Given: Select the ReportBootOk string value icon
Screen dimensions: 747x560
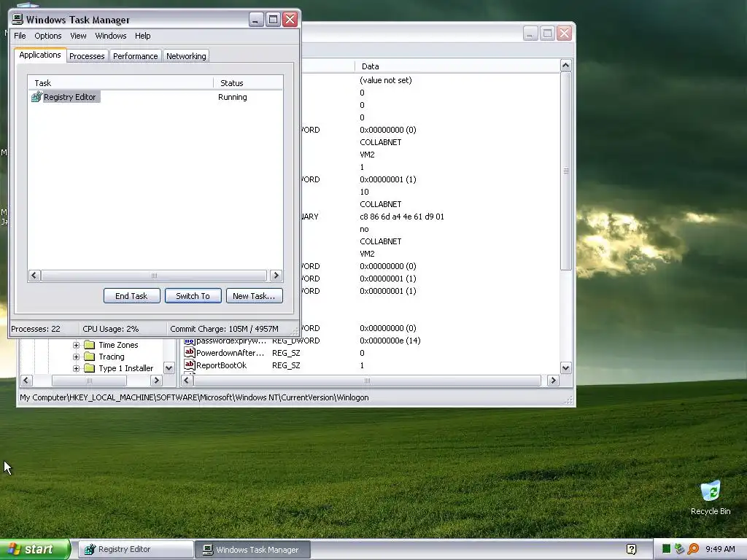Looking at the screenshot, I should (190, 365).
